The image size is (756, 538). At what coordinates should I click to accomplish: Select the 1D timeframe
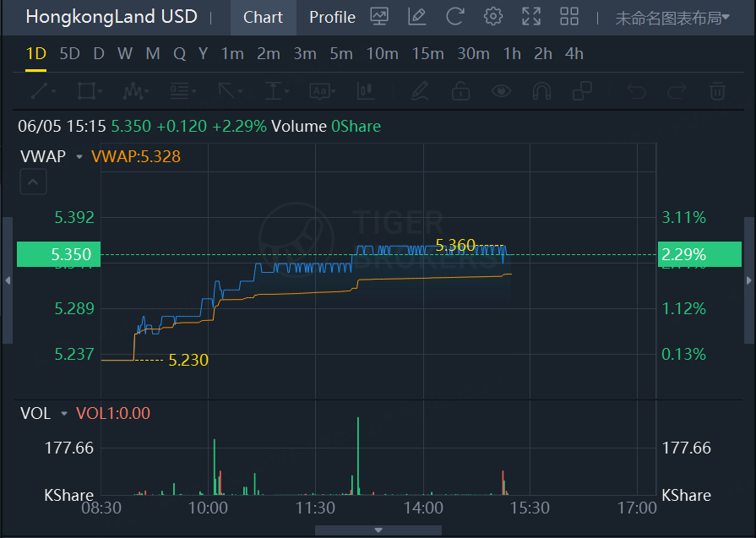click(35, 53)
